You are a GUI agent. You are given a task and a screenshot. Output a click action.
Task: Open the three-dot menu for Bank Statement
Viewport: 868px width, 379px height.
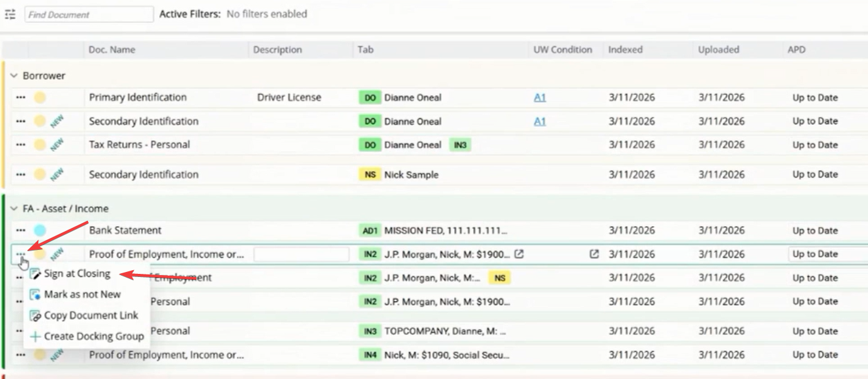(x=21, y=230)
